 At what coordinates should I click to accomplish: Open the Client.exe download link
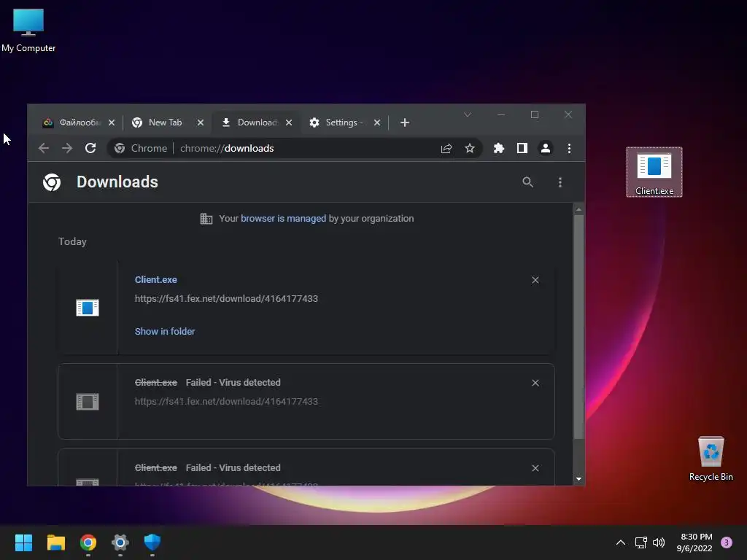pyautogui.click(x=156, y=279)
